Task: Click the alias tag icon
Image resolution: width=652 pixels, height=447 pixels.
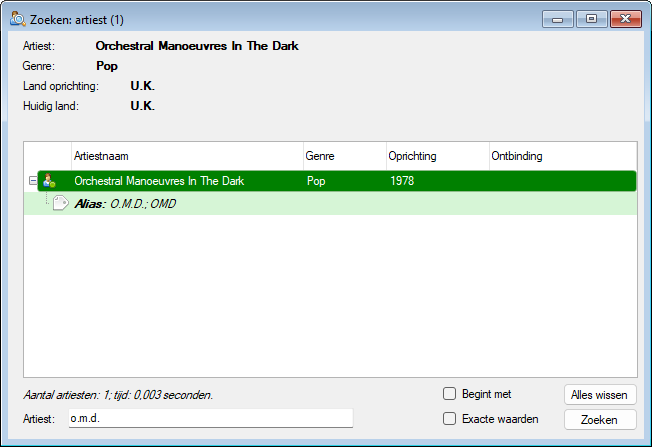Action: (61, 203)
